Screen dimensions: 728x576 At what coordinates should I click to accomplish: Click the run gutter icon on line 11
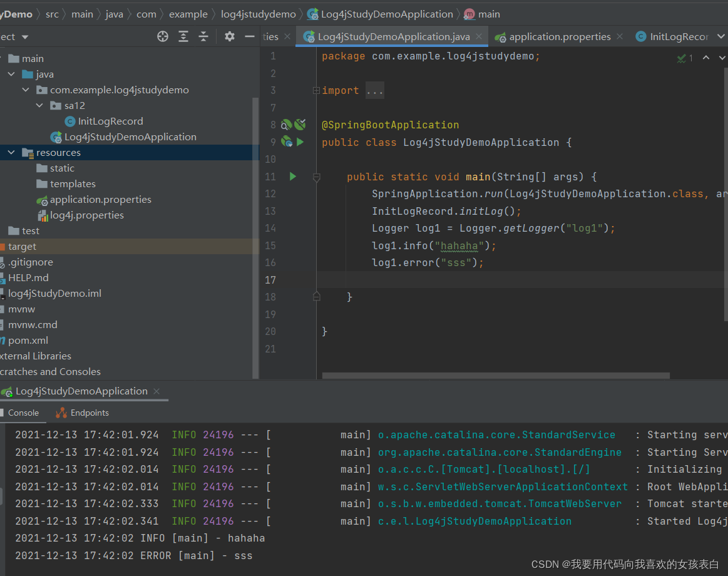293,177
